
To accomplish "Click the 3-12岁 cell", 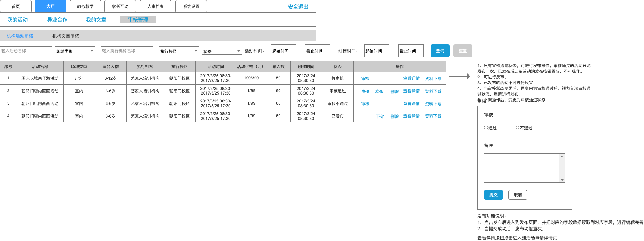I will 111,78.
